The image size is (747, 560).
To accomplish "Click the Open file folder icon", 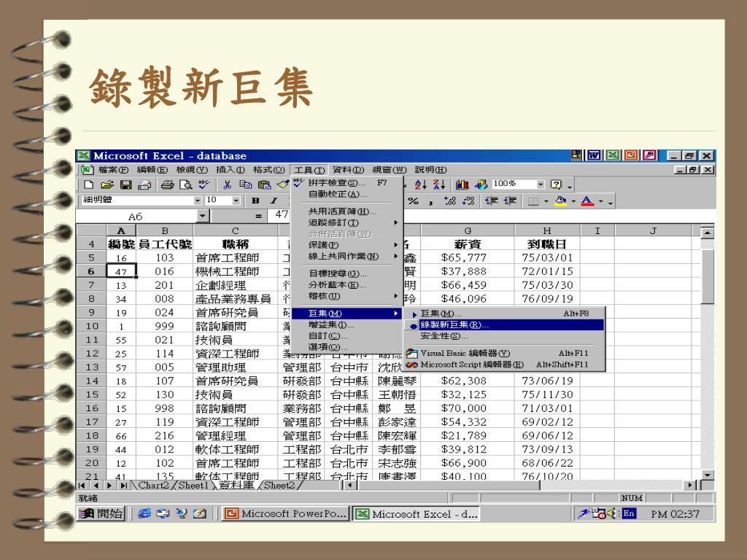I will coord(107,184).
